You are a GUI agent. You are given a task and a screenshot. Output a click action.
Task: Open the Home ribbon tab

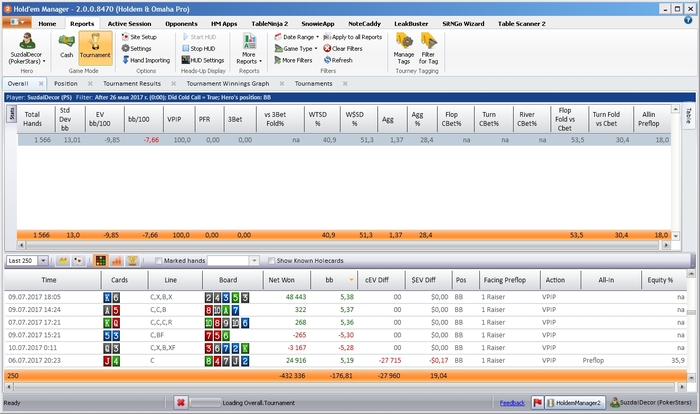47,24
